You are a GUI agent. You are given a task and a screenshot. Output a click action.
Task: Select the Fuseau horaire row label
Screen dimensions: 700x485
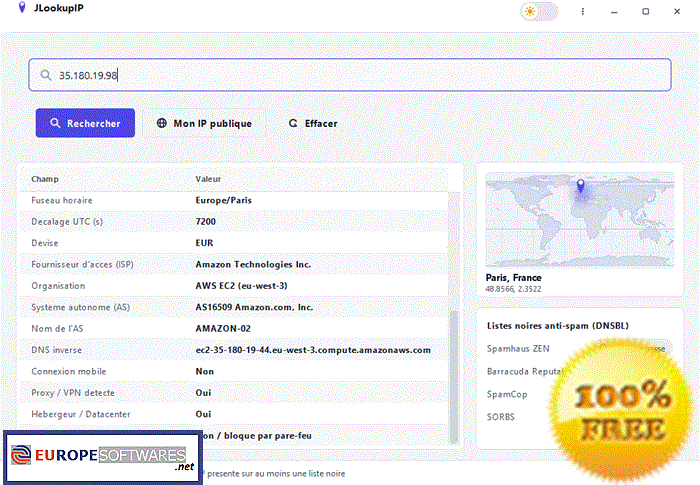62,201
